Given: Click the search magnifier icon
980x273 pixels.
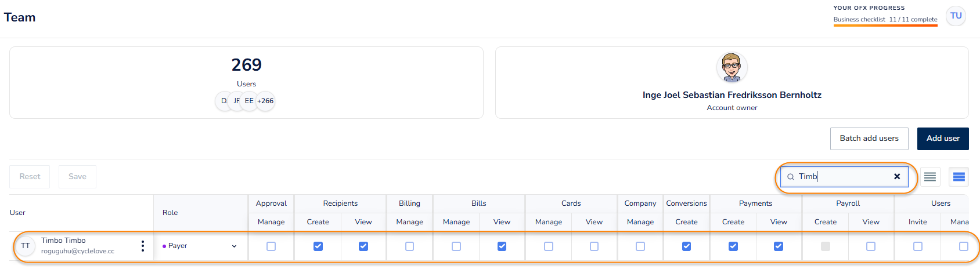Looking at the screenshot, I should 791,177.
